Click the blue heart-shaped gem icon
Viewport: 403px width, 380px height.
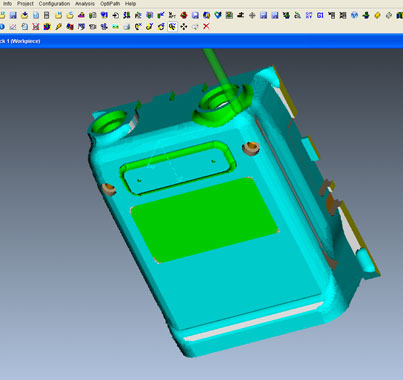[x=218, y=15]
